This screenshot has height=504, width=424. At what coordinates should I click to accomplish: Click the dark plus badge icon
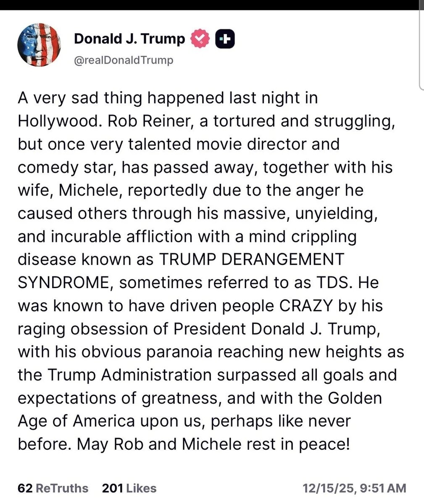pyautogui.click(x=225, y=39)
